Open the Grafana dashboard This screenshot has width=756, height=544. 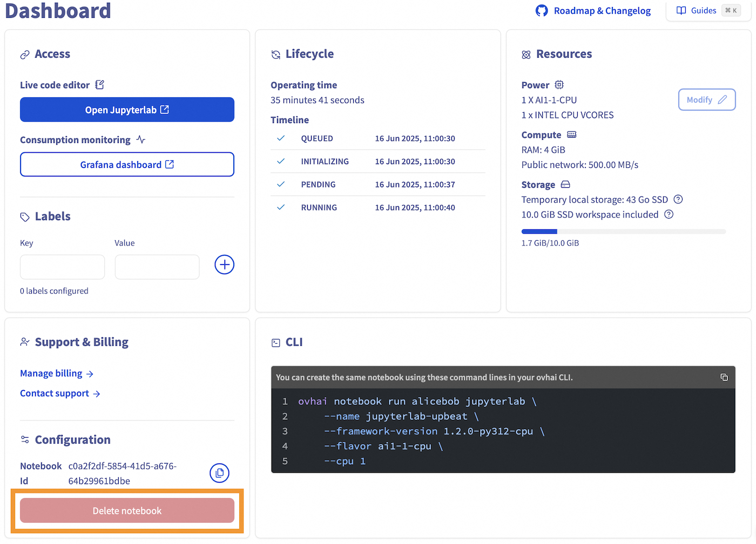click(x=127, y=165)
